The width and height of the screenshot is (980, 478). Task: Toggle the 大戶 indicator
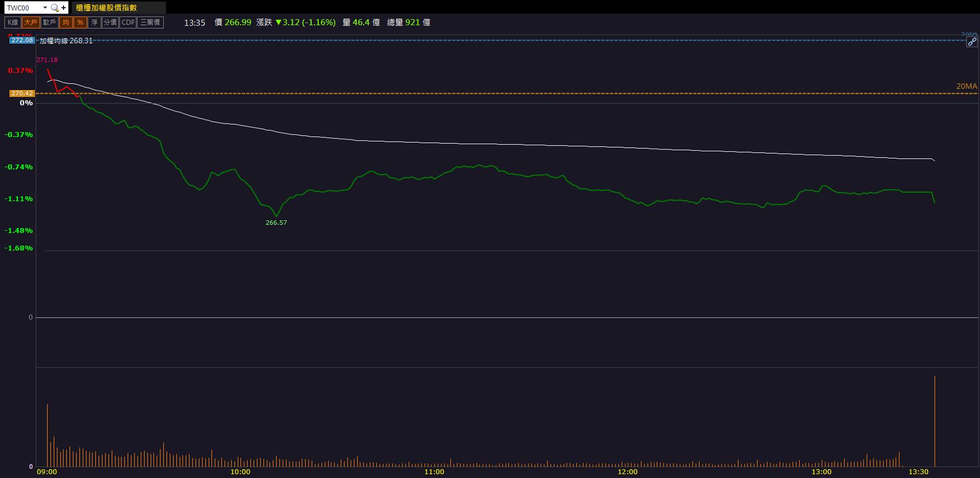click(31, 22)
